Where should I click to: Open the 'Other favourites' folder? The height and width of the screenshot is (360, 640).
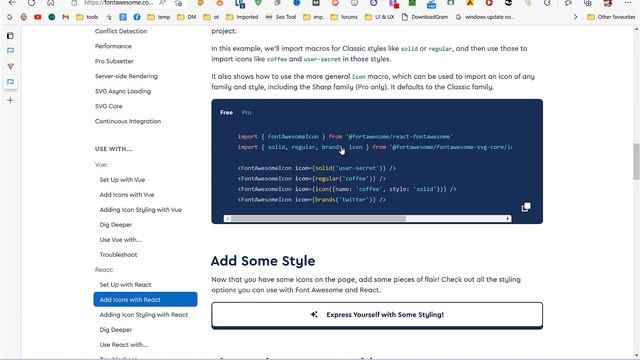(611, 17)
